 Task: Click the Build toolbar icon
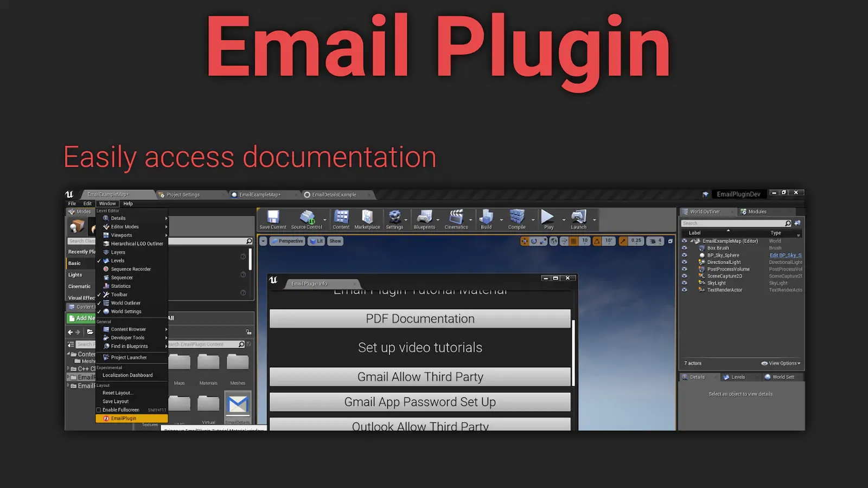click(x=486, y=217)
